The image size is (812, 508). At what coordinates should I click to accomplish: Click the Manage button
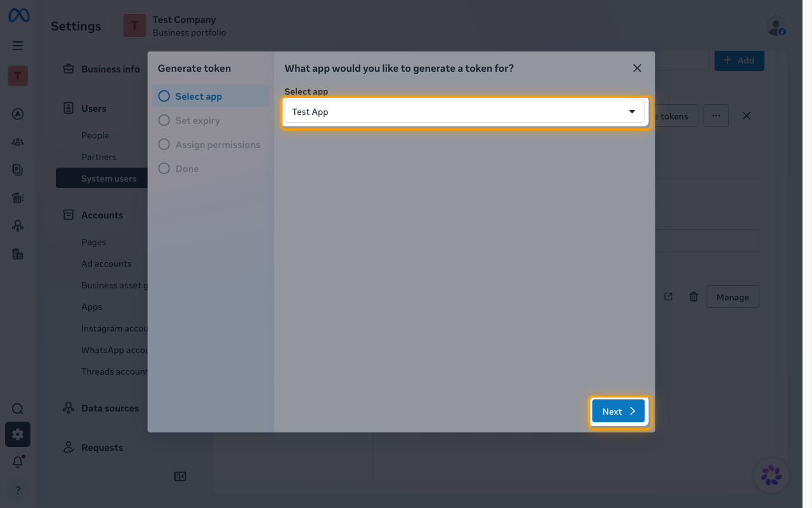[733, 297]
